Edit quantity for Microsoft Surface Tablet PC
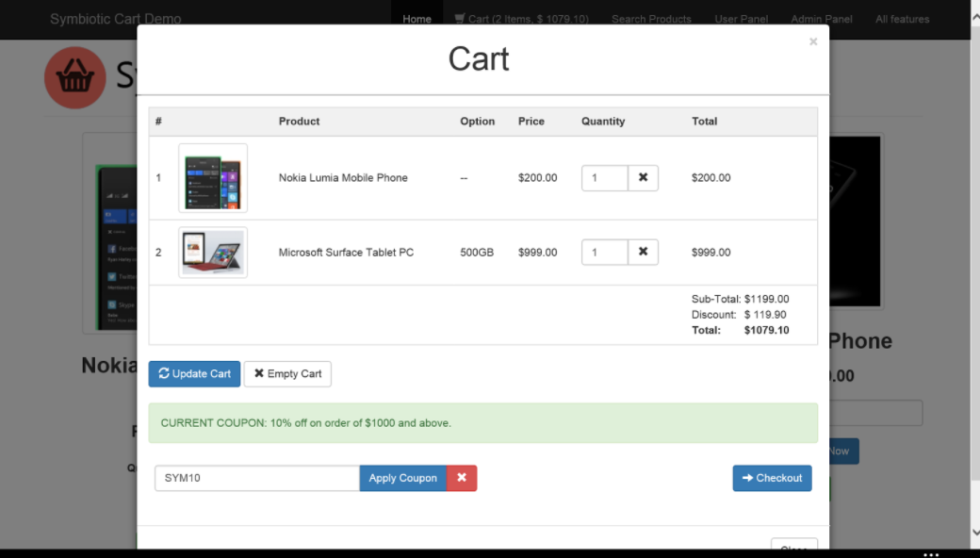980x558 pixels. click(x=604, y=252)
